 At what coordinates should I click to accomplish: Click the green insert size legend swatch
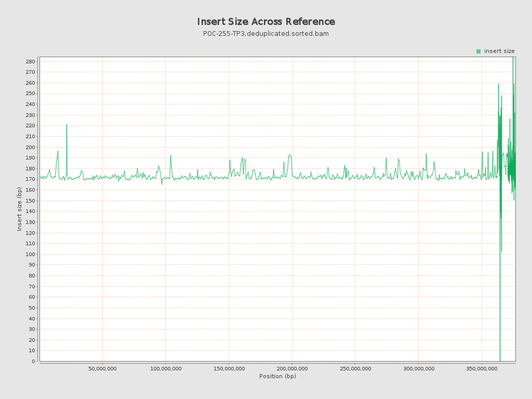point(478,51)
